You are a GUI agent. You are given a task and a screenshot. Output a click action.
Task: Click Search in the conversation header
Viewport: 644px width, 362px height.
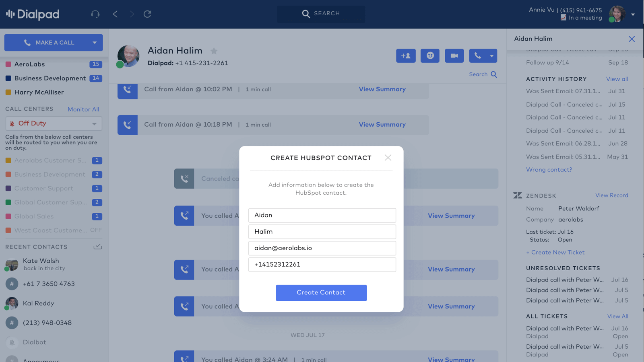[x=483, y=74]
